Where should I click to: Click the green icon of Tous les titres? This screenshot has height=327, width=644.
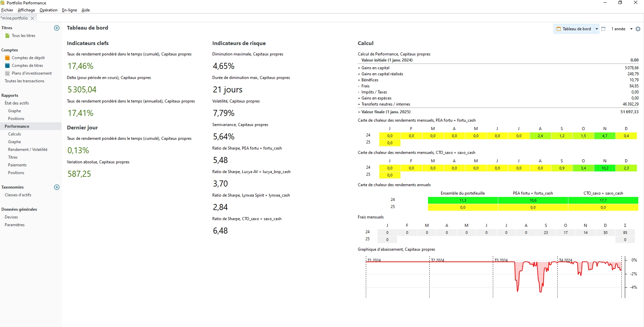click(7, 36)
